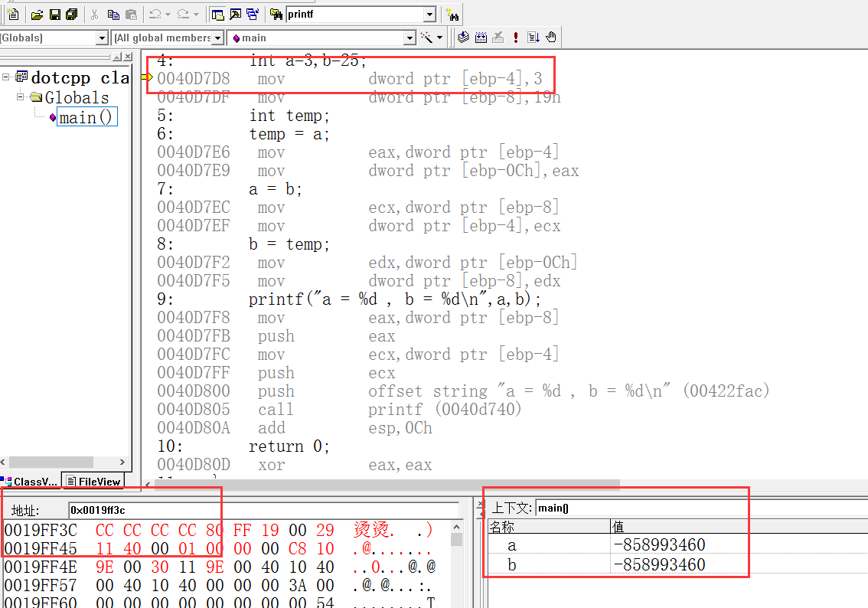Collapse the dotcpp classes tree node

[6, 77]
